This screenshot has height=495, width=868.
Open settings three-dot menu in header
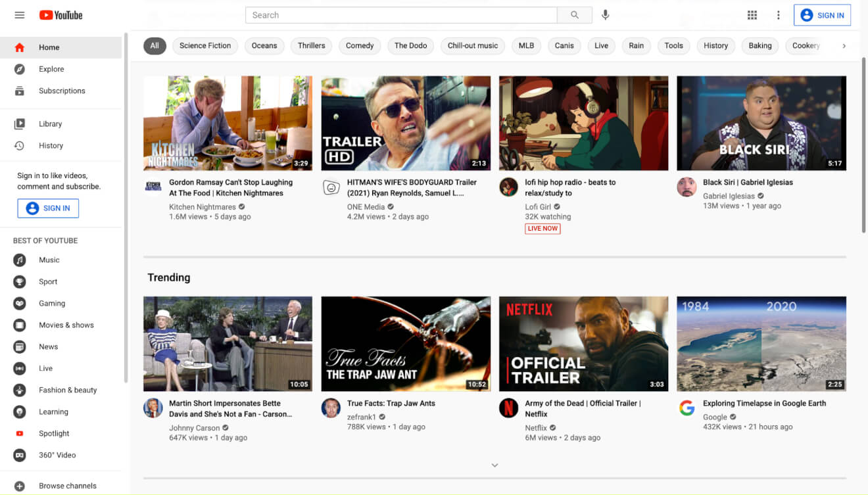click(x=779, y=15)
